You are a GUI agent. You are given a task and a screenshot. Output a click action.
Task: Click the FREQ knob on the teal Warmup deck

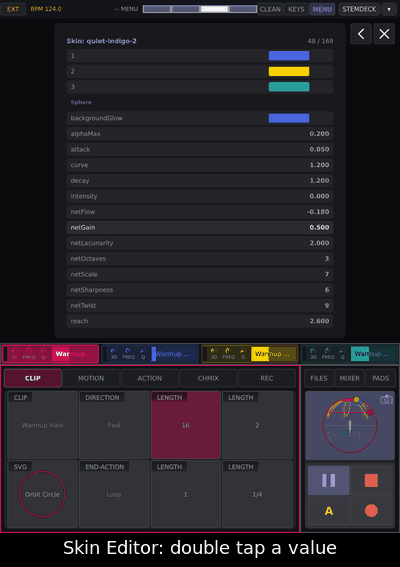click(x=328, y=351)
